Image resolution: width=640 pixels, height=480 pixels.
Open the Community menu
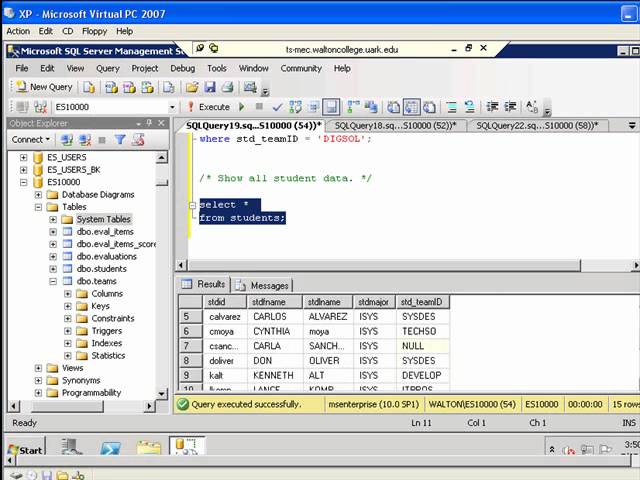301,69
